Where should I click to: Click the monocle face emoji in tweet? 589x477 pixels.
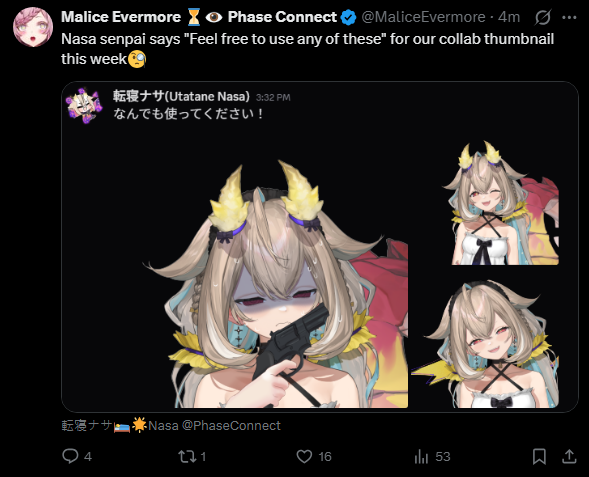tap(137, 59)
